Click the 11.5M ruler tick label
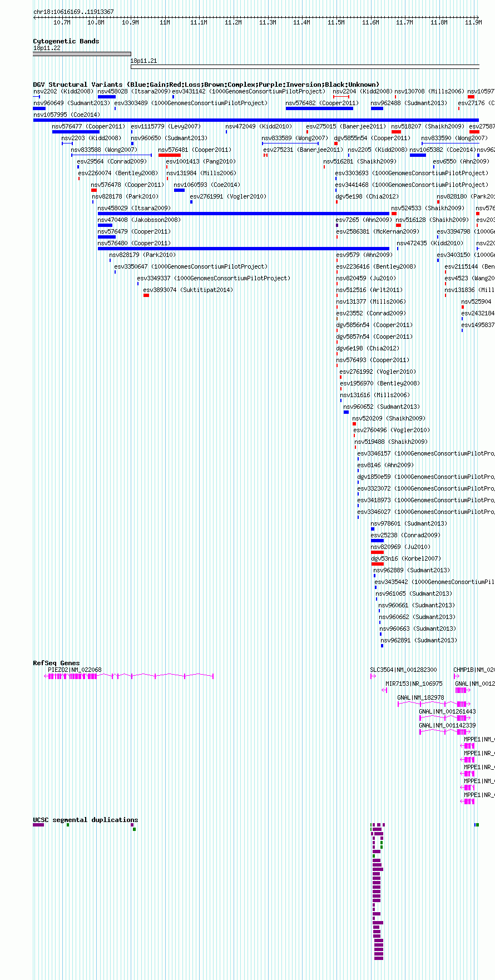Screen dimensions: 495x980 (336, 22)
